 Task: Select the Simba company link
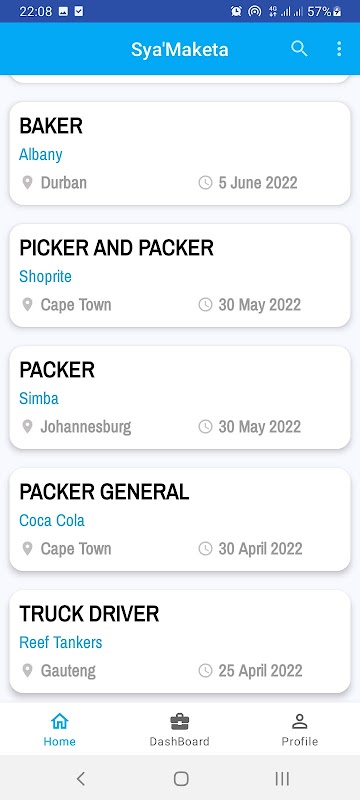coord(39,398)
